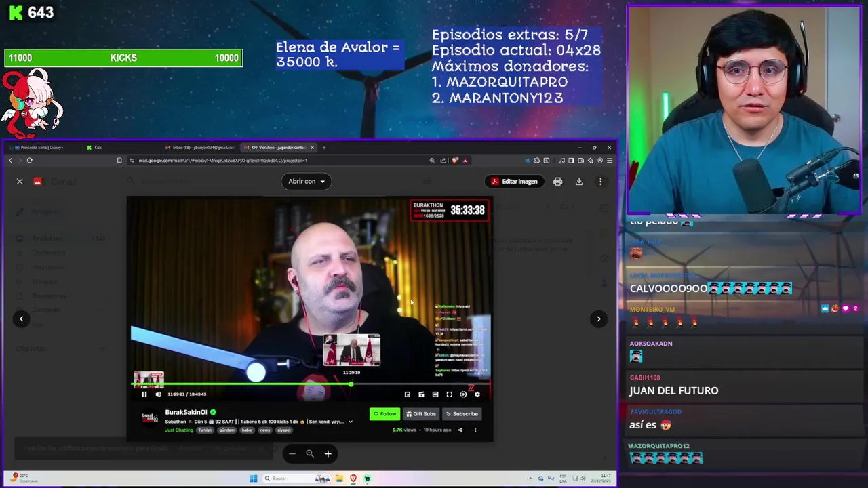The width and height of the screenshot is (868, 488).
Task: Click the 'Gift Subs' button
Action: pos(421,414)
